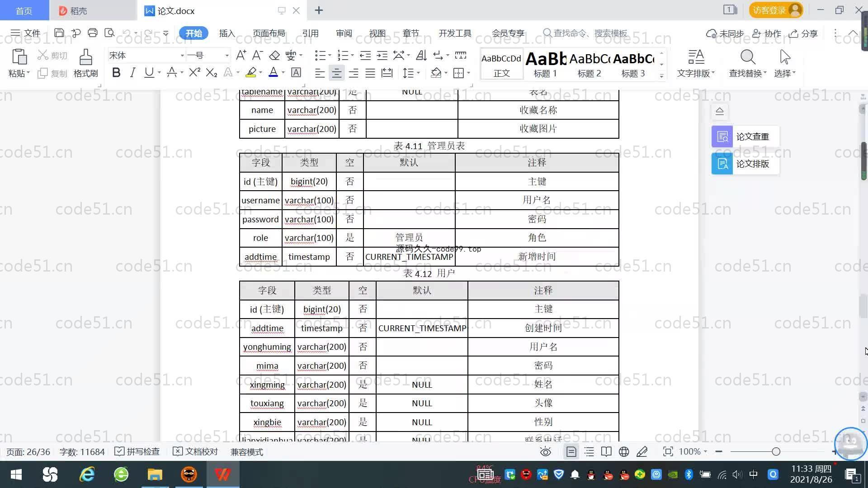Viewport: 868px width, 488px height.
Task: Toggle page layout view in status bar
Action: [x=571, y=452]
